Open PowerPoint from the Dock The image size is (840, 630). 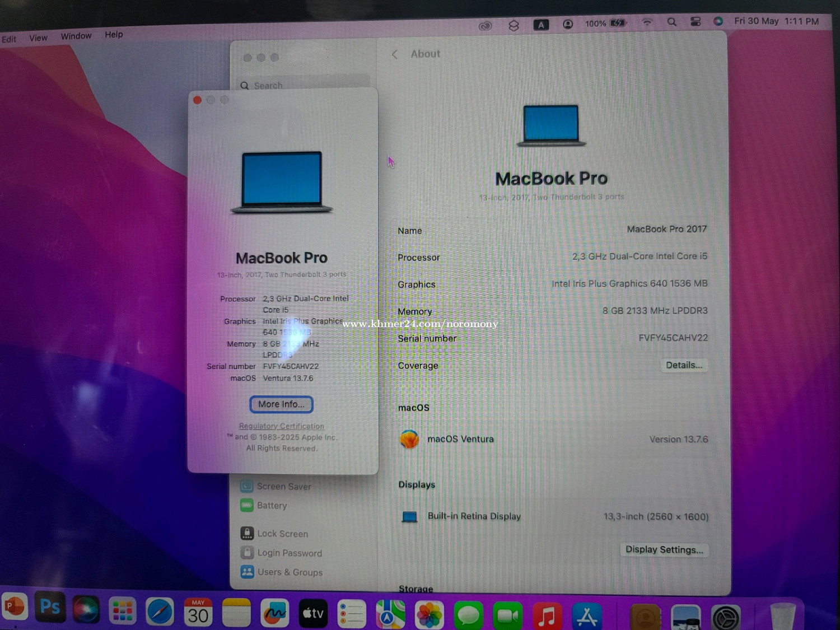13,608
